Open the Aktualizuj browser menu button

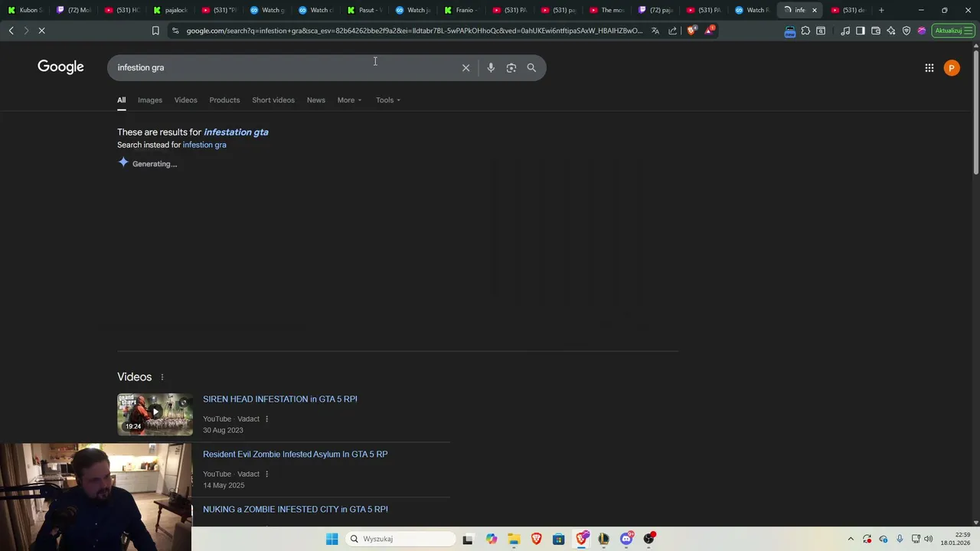click(x=952, y=31)
